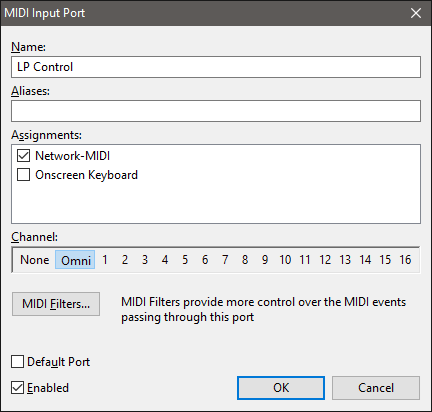Screen dimensions: 432x412
Task: Enable the Default Port checkbox
Action: click(17, 362)
